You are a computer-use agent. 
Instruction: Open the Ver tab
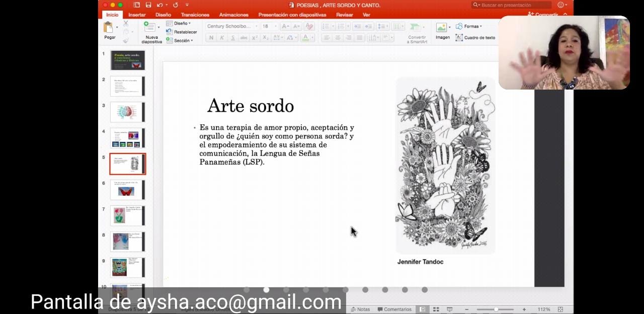[366, 15]
